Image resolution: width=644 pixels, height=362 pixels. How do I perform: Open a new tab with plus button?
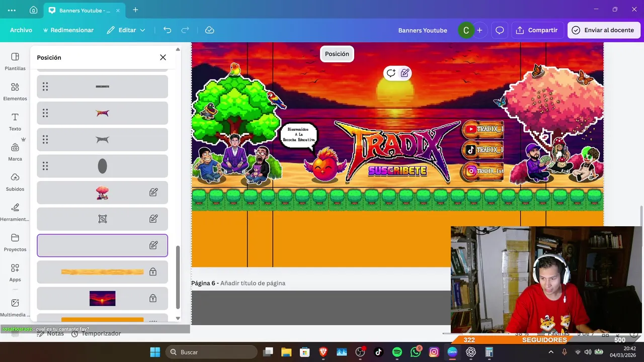135,10
